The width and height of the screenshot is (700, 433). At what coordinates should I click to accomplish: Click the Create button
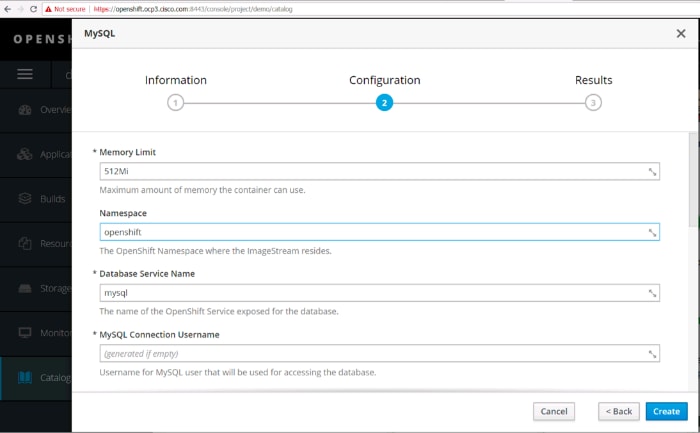pos(666,411)
